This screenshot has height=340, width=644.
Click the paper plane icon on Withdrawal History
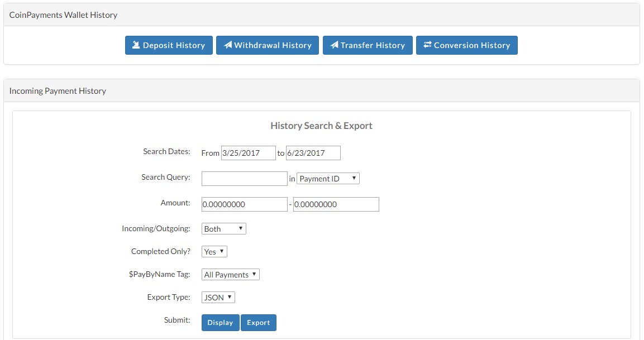(x=228, y=45)
